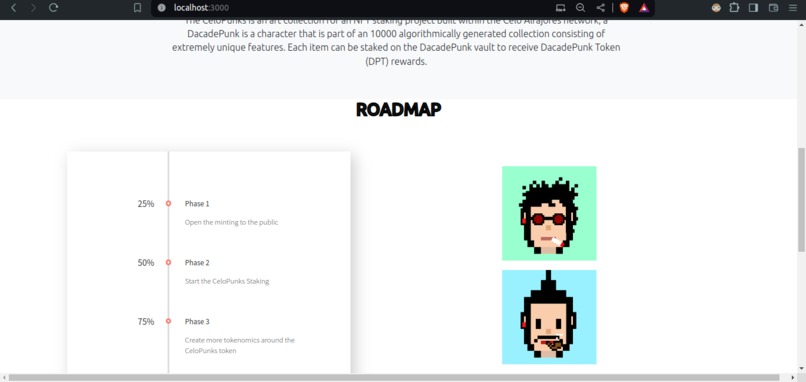Open the Brave wallet icon
This screenshot has width=806, height=382.
[x=773, y=8]
